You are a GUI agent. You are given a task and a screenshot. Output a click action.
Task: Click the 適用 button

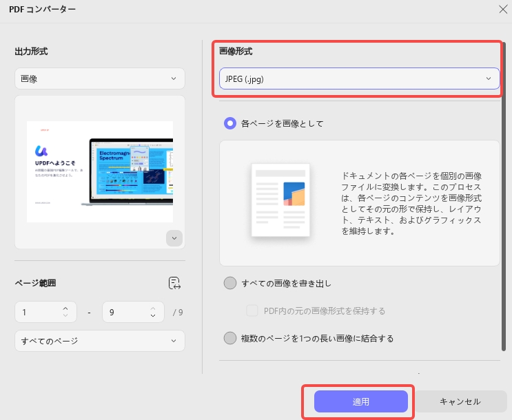pyautogui.click(x=361, y=401)
